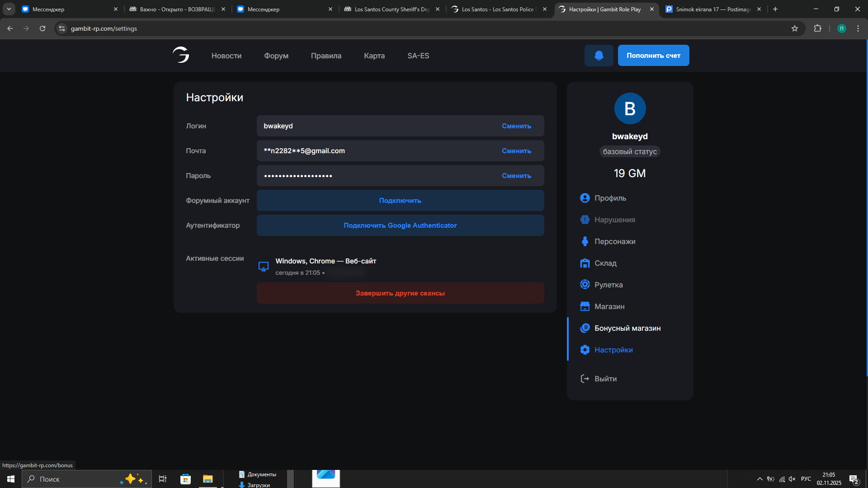Open Рулетка from the sidebar
The height and width of the screenshot is (488, 868).
[608, 285]
